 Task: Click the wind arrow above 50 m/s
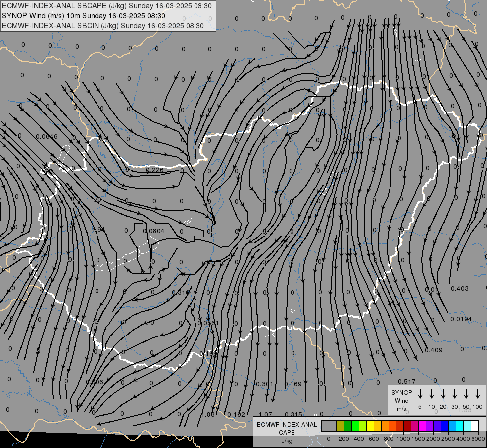(466, 394)
